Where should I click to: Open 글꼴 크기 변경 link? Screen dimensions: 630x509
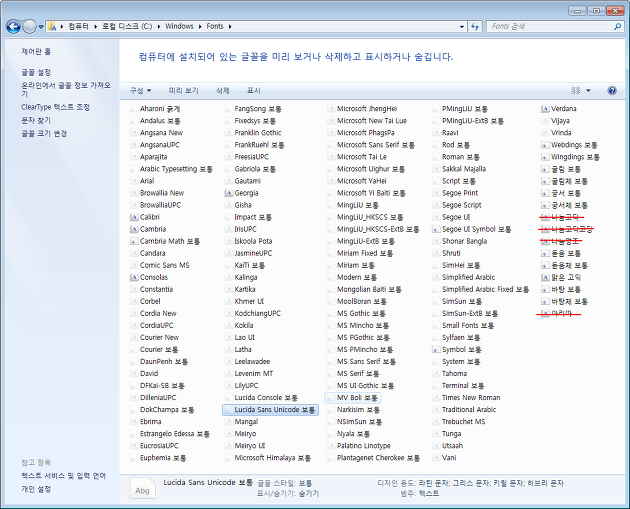pos(44,134)
